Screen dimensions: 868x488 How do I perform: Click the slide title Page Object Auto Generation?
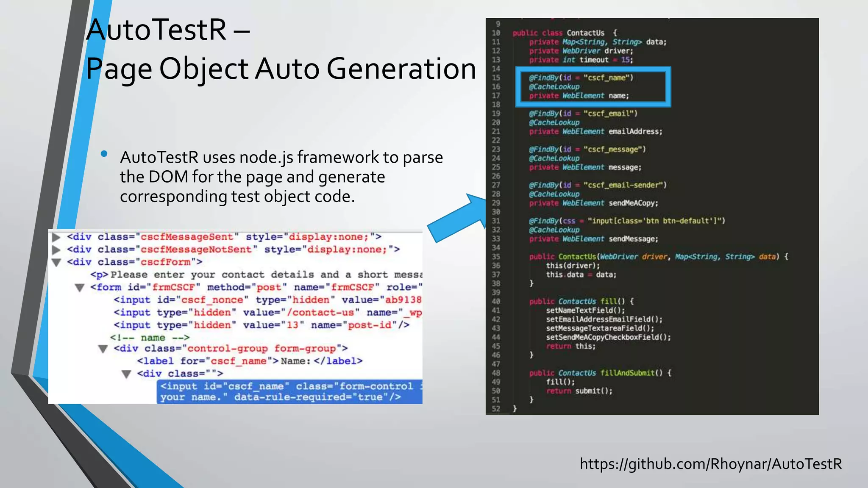[281, 69]
